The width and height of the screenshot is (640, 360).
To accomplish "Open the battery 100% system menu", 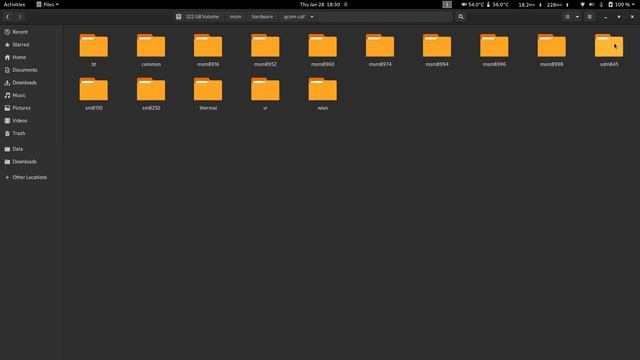I will coord(621,4).
